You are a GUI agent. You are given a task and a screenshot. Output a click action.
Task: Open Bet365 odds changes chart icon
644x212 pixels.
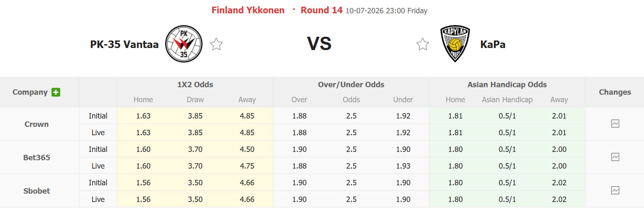(615, 157)
